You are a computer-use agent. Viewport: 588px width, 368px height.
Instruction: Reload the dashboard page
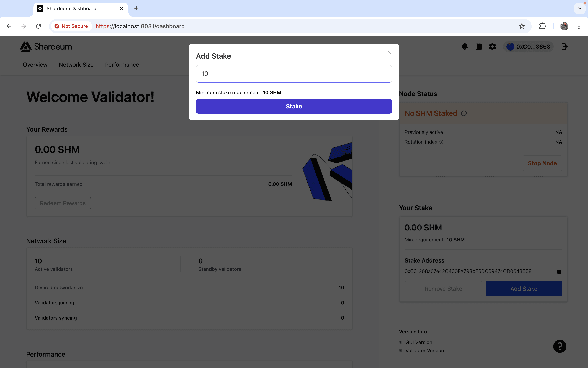point(38,26)
